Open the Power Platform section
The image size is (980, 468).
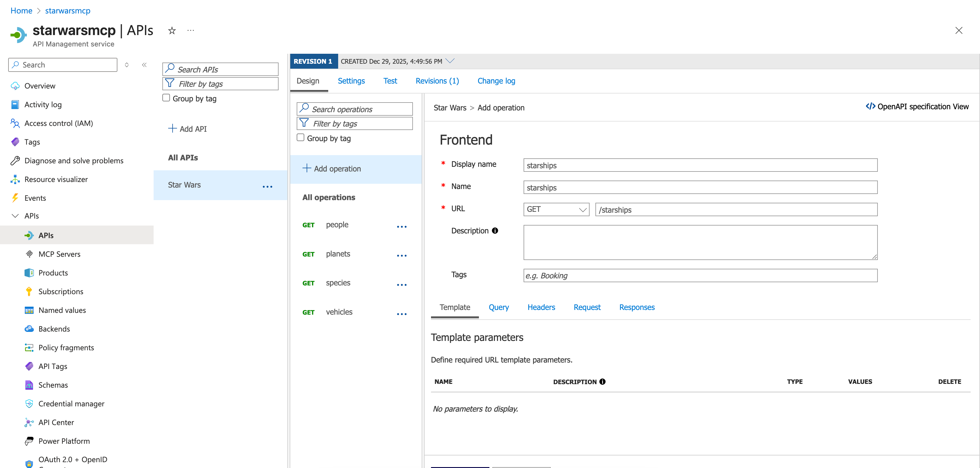point(64,441)
